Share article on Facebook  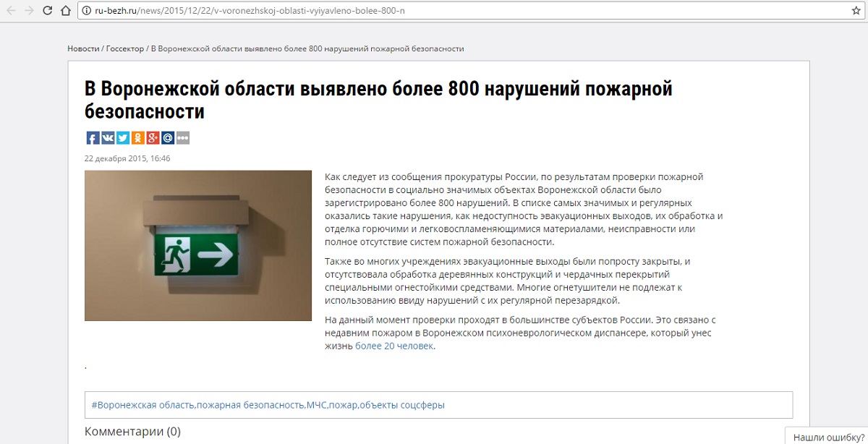[93, 138]
